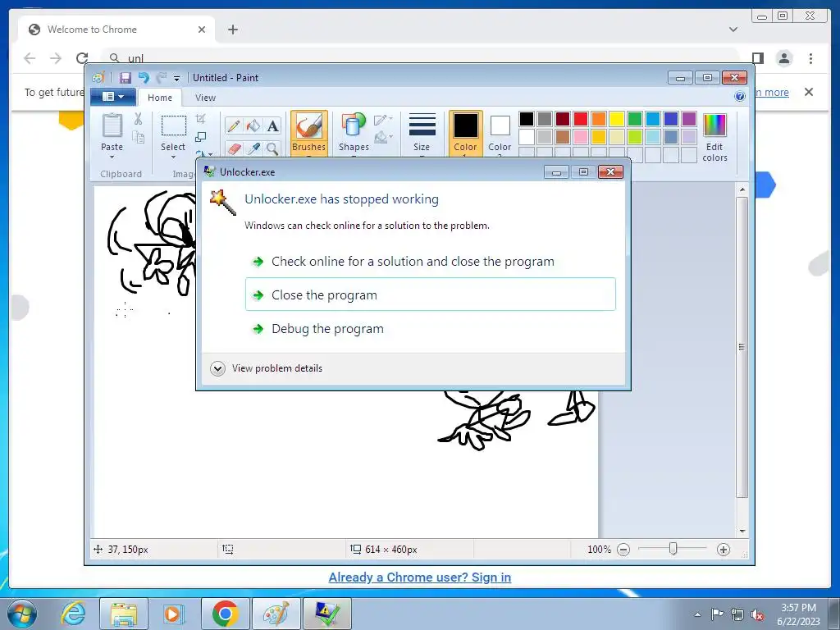Select the Fill with color bucket tool
The height and width of the screenshot is (630, 840).
tap(253, 126)
